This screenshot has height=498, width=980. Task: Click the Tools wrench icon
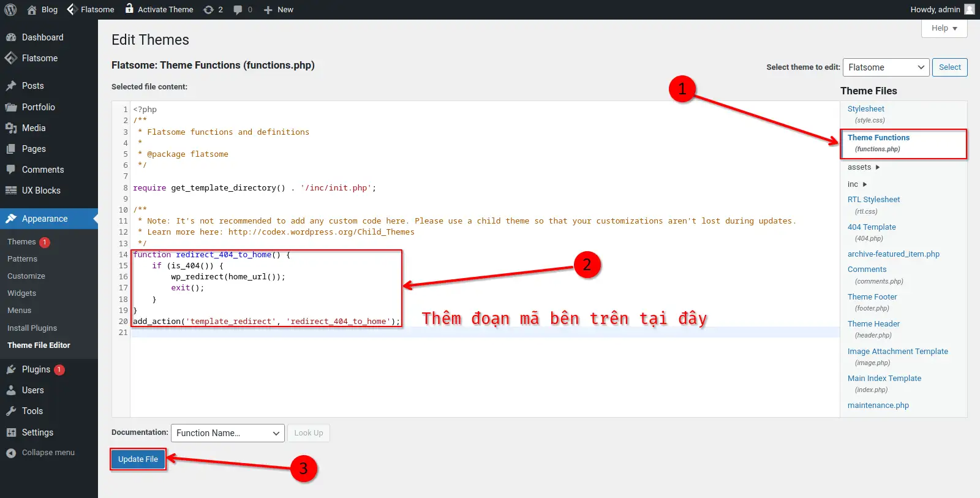click(x=11, y=411)
